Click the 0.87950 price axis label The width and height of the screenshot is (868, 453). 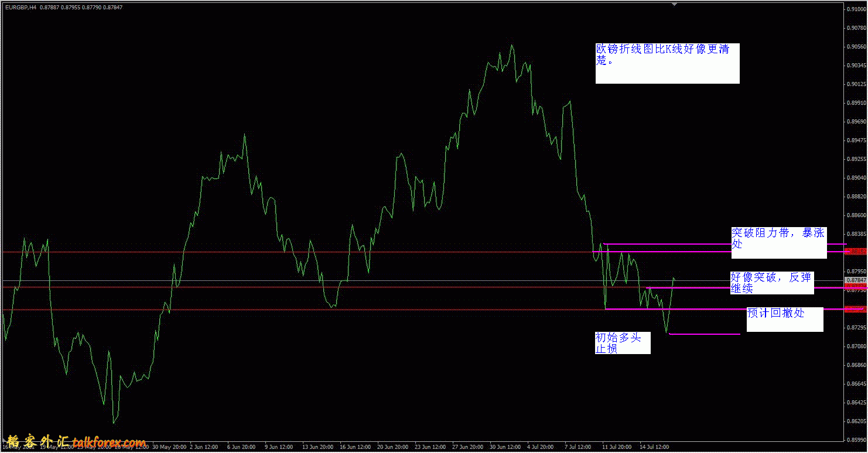[856, 271]
